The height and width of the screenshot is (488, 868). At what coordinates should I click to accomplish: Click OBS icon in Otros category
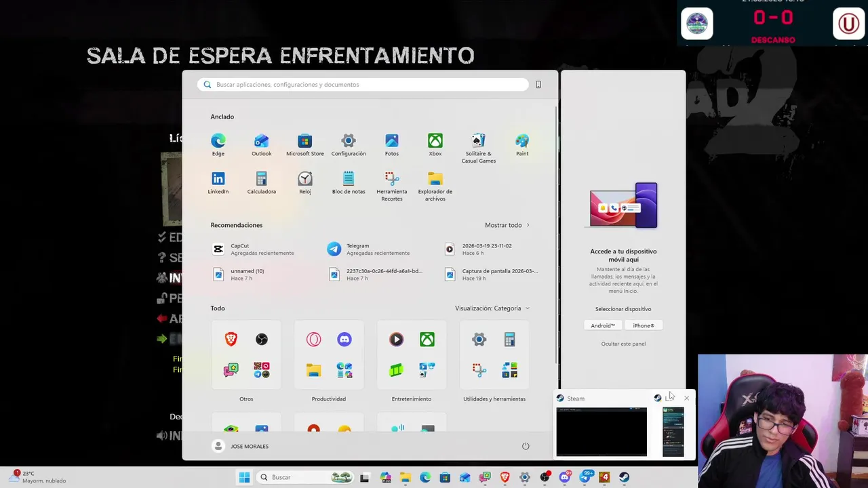262,340
